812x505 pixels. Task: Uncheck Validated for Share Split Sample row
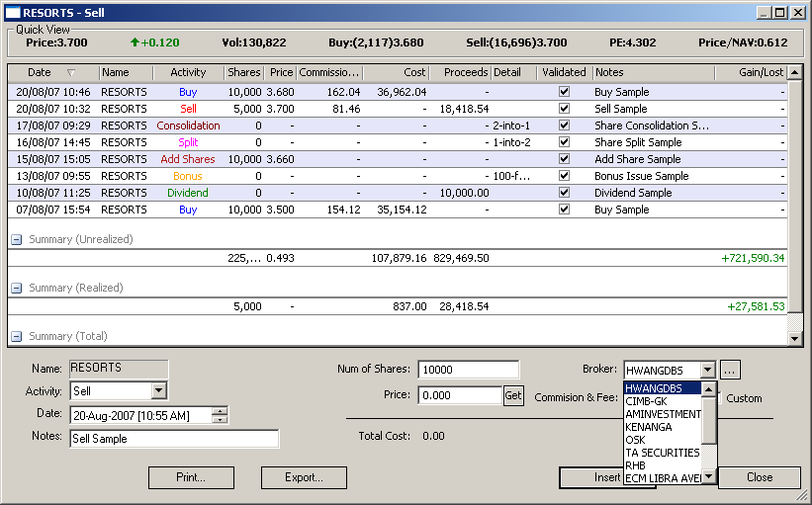[x=564, y=141]
